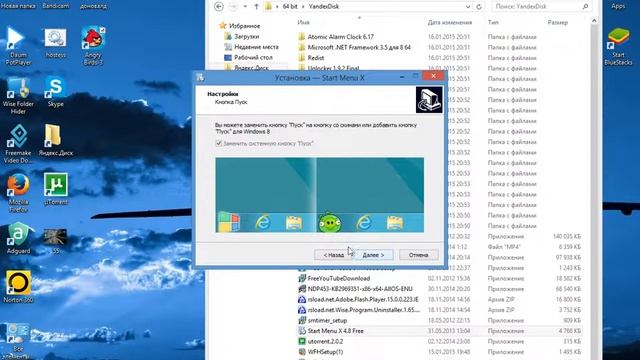Click the Apps label at top right
The width and height of the screenshot is (640, 360).
click(618, 6)
